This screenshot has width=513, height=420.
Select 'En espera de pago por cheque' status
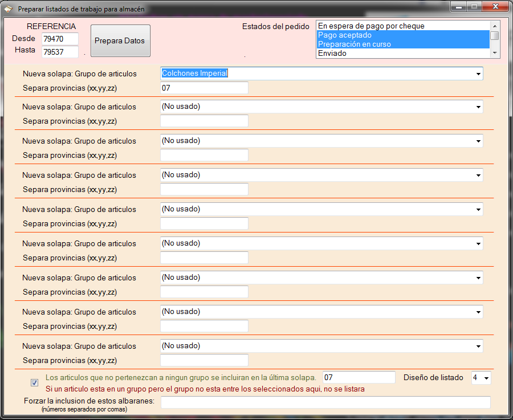coord(403,26)
